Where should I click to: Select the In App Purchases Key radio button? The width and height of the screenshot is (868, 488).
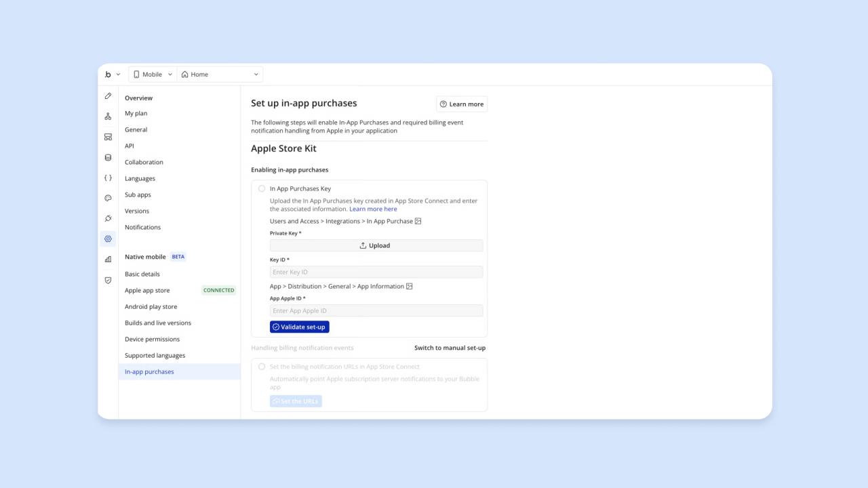tap(262, 188)
